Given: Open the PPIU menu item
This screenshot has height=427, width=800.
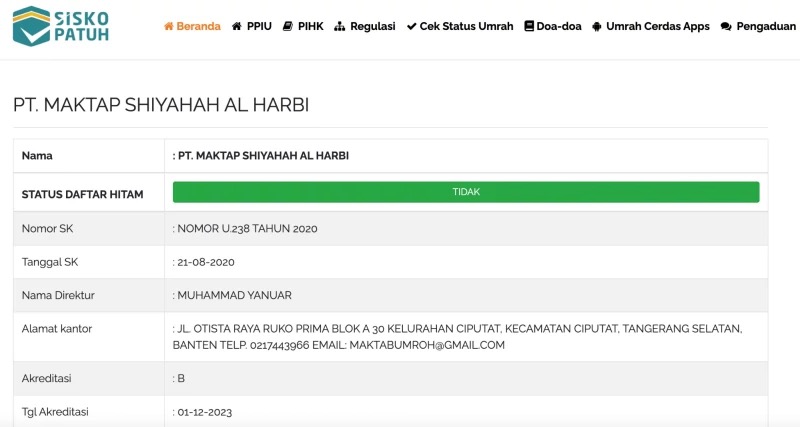Looking at the screenshot, I should tap(259, 26).
